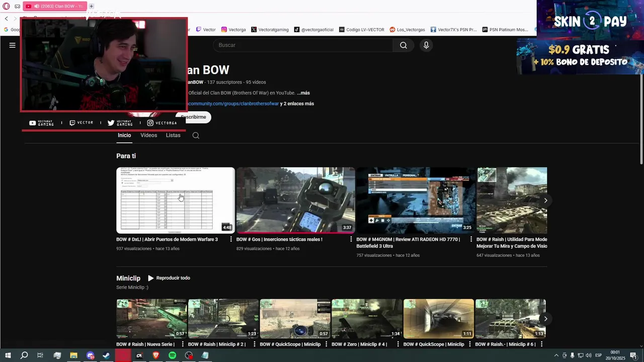Mute the Clan BOW tab audio icon
This screenshot has height=362, width=644.
point(37,6)
